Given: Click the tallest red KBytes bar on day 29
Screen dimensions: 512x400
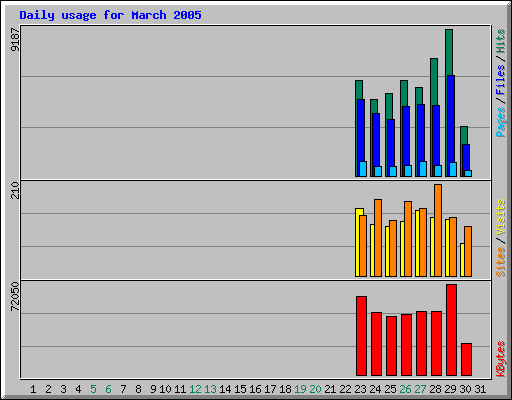Looking at the screenshot, I should point(451,330).
